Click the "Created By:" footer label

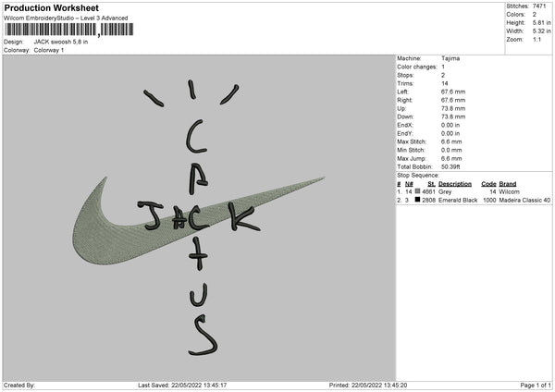click(x=19, y=386)
